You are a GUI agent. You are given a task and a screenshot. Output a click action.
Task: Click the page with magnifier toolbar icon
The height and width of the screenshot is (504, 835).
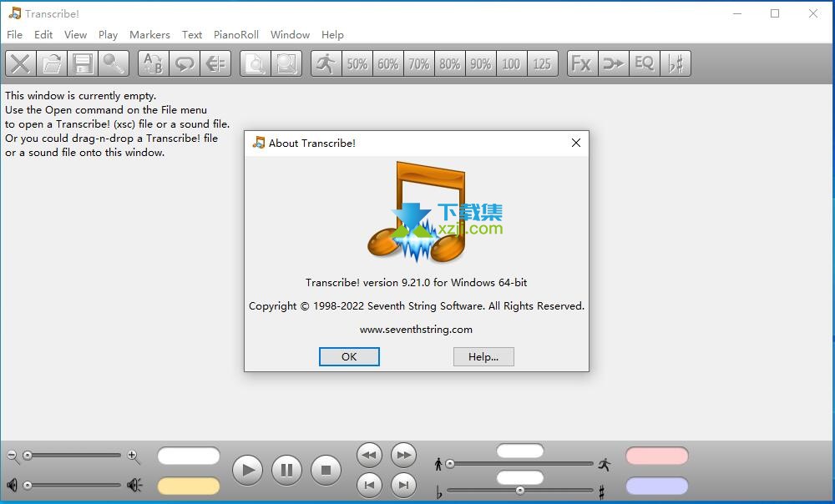click(255, 64)
